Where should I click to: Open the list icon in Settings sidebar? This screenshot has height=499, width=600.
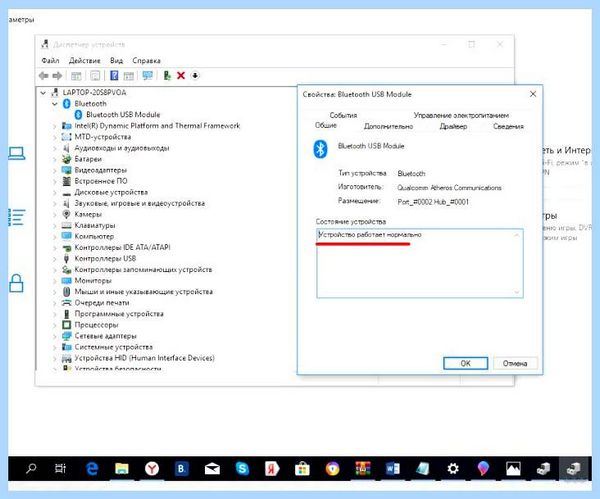[17, 217]
